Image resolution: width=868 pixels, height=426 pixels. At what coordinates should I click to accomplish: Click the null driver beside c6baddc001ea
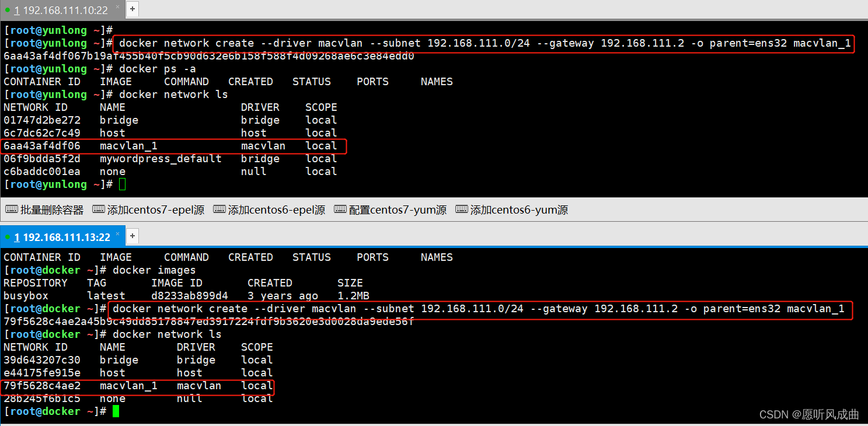click(x=254, y=172)
